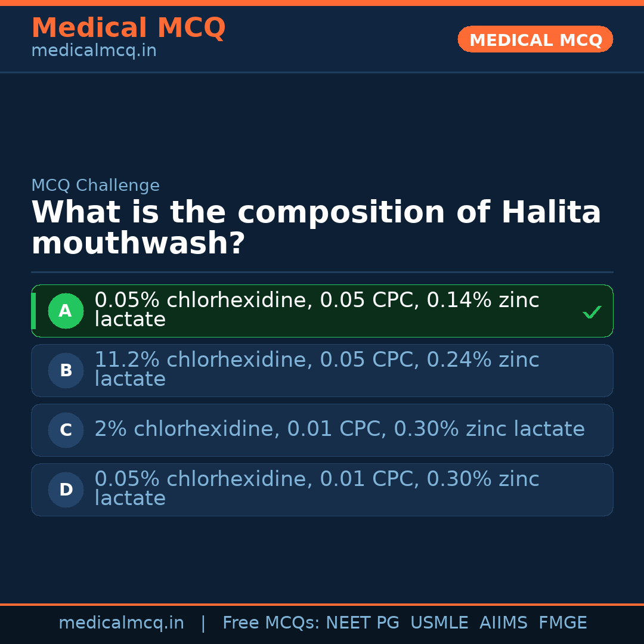Click the orange MEDICAL MCQ badge
This screenshot has width=644, height=644.
pyautogui.click(x=535, y=39)
